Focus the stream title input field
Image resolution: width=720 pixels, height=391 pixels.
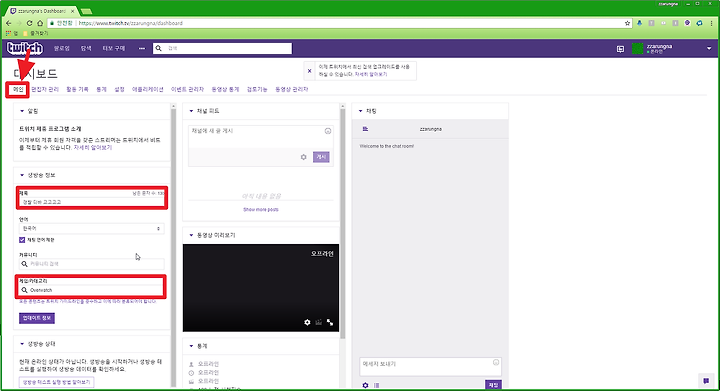coord(91,202)
